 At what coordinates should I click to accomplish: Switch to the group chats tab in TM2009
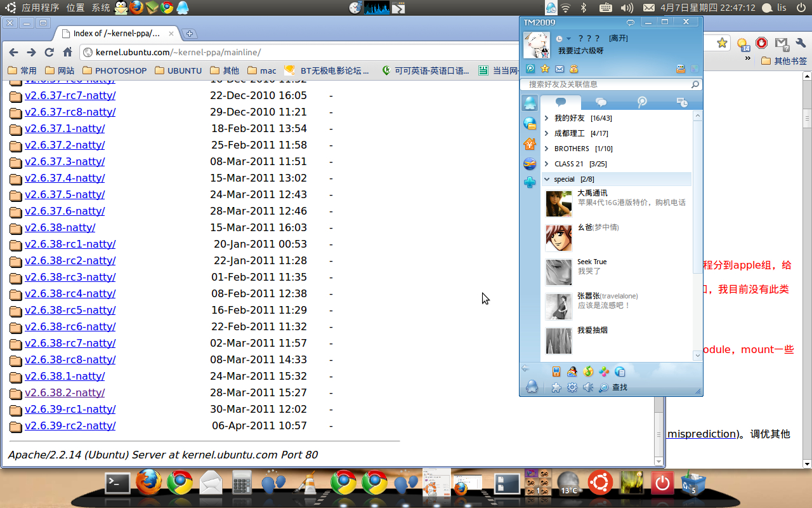point(601,102)
